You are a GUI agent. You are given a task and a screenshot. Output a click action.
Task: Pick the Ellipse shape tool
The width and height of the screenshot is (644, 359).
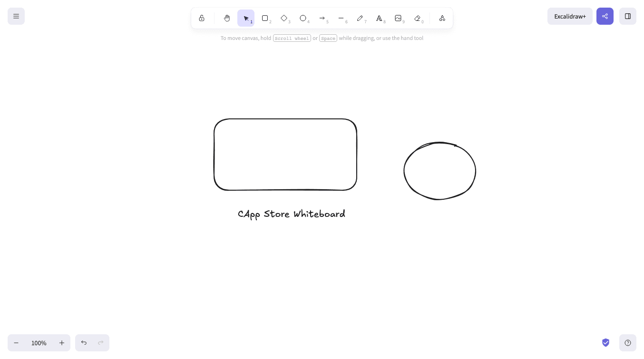[x=303, y=18]
